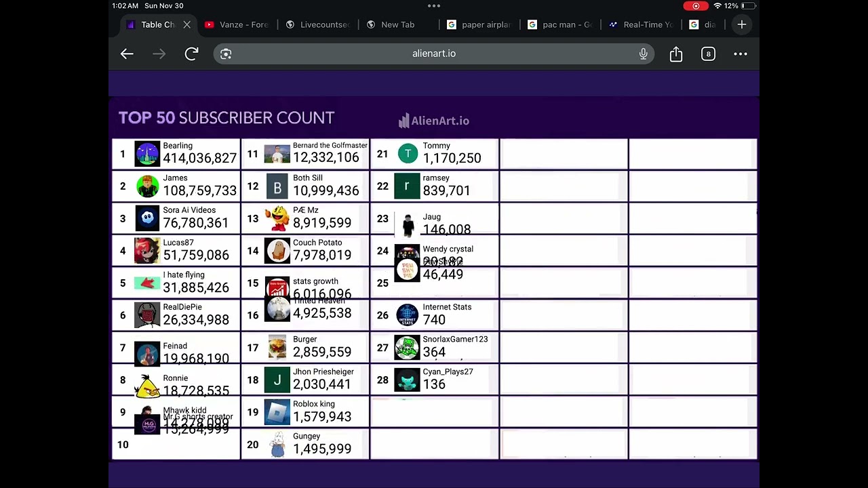Go back with the browser back arrow
The height and width of the screenshot is (488, 868).
pos(127,54)
